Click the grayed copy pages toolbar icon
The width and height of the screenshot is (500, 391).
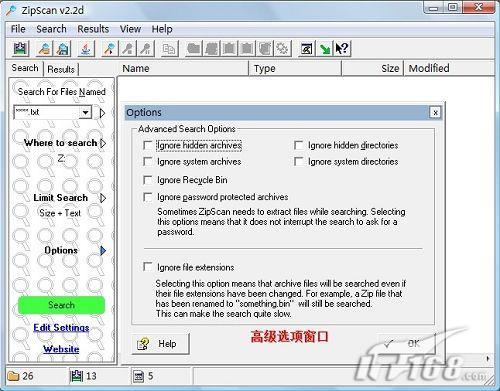click(169, 49)
